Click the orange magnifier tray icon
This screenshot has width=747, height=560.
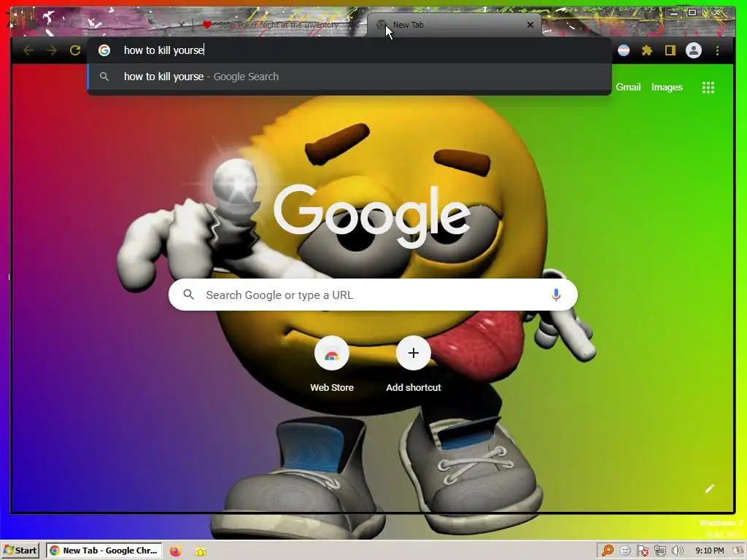click(x=608, y=551)
